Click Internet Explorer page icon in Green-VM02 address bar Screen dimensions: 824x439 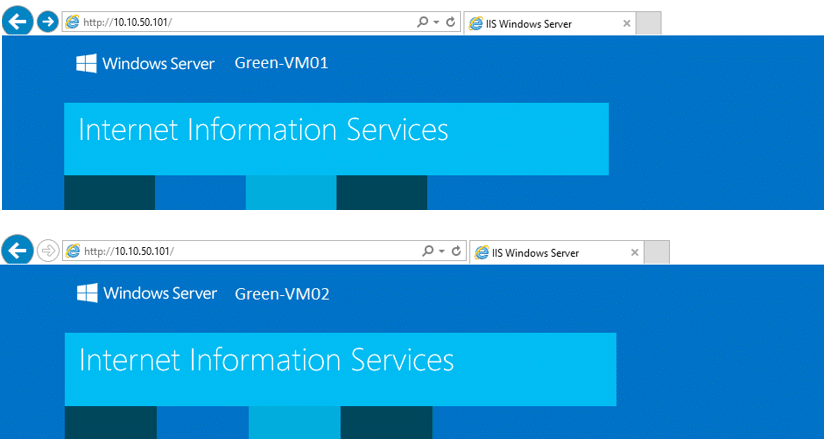pos(73,251)
